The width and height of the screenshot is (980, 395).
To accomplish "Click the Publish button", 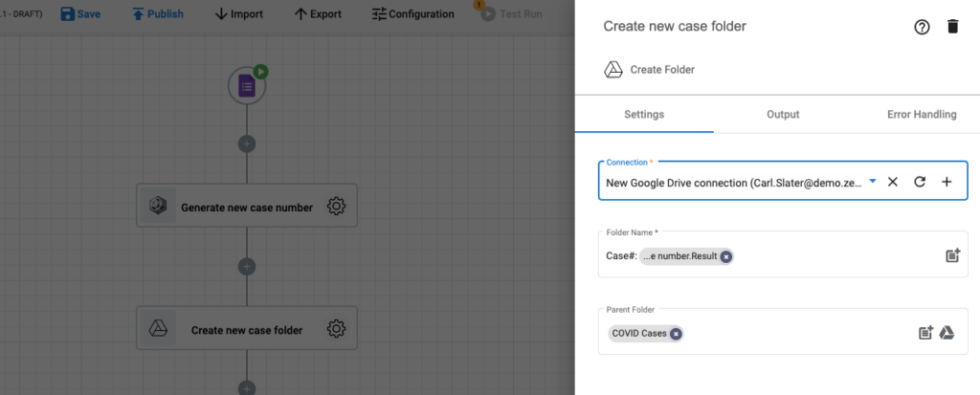I will coord(158,13).
